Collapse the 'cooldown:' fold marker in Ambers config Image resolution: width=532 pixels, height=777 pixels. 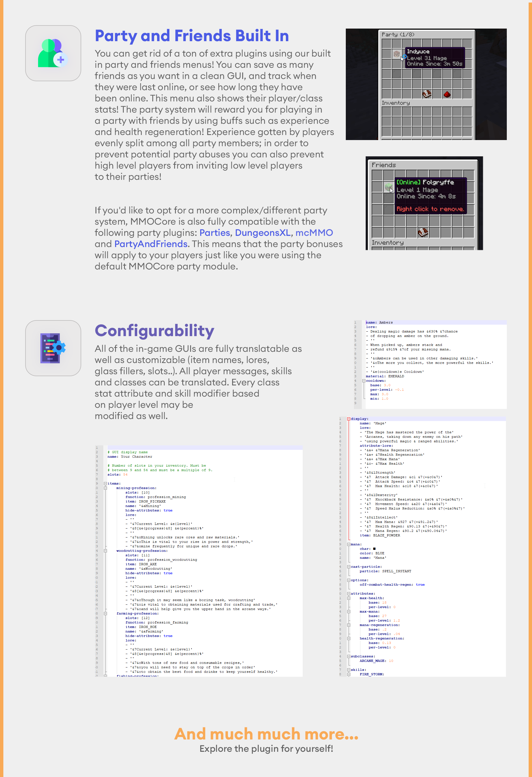coord(363,380)
